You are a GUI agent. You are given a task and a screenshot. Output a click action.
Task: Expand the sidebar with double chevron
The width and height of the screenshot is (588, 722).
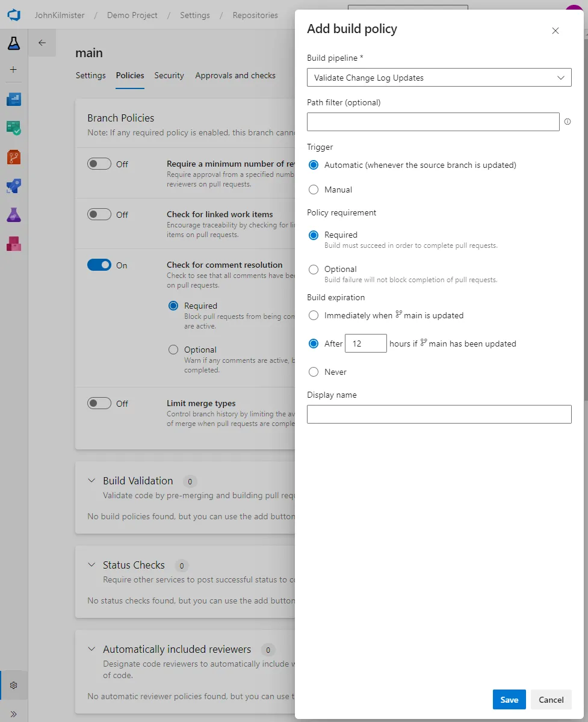(13, 714)
